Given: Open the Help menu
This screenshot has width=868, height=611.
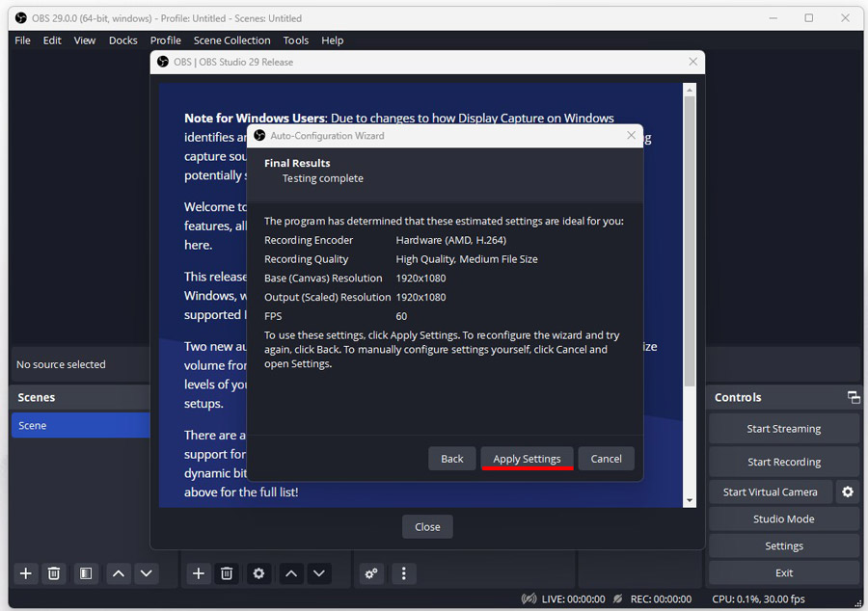Looking at the screenshot, I should coord(332,40).
